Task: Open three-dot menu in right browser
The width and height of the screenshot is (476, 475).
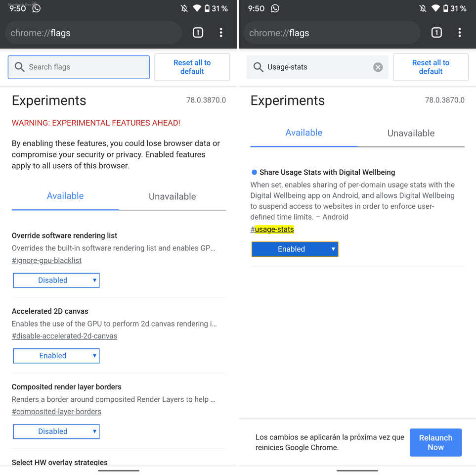Action: click(x=460, y=33)
